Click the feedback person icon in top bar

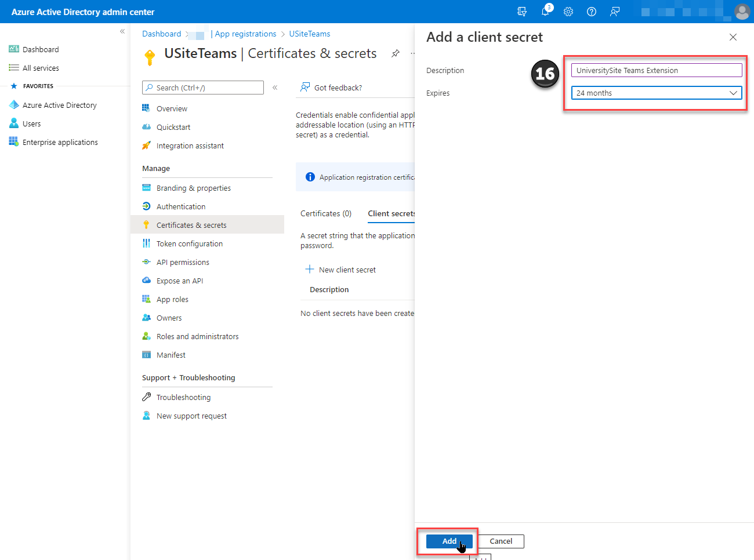pyautogui.click(x=615, y=12)
